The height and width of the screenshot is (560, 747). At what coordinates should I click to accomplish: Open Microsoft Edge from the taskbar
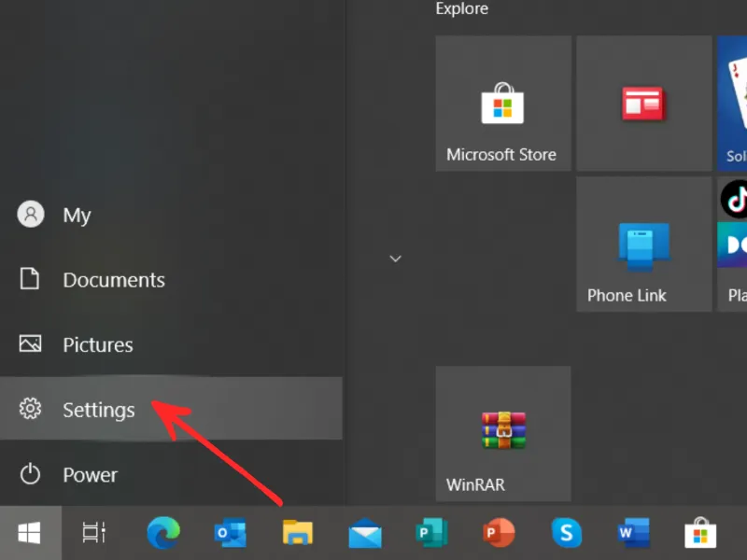[x=162, y=533]
